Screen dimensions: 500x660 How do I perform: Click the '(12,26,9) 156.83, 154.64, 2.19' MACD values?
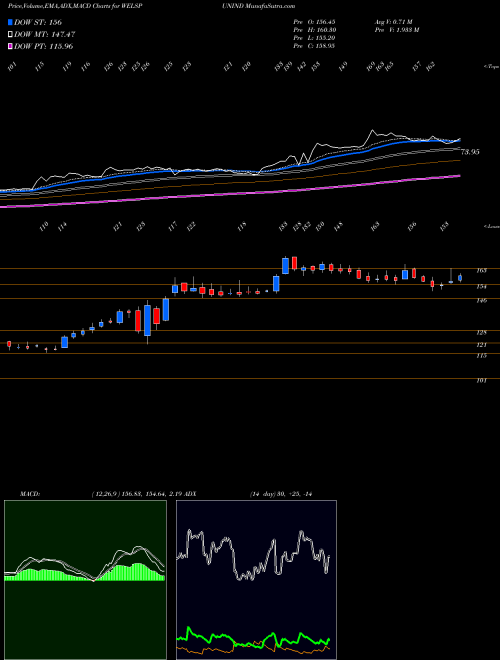[136, 494]
